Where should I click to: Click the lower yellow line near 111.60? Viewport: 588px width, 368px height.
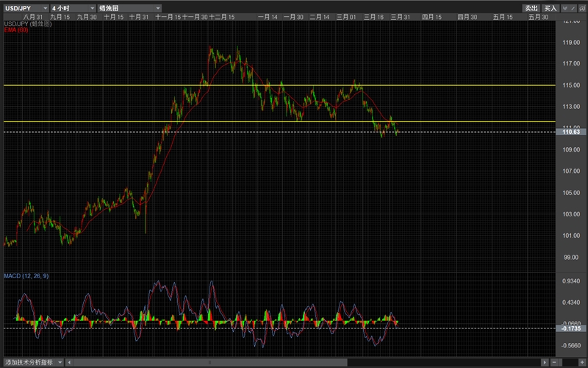pyautogui.click(x=279, y=121)
